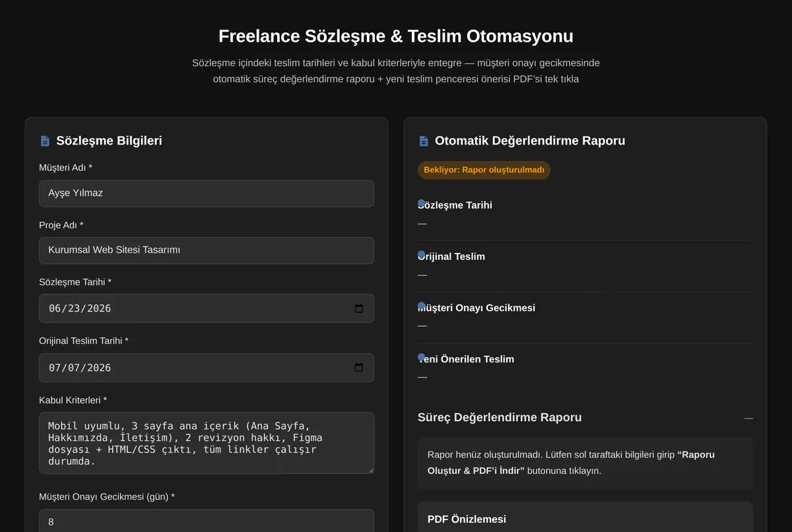Open calendar picker for Orijinal Teslim Tarihi field
This screenshot has height=532, width=792.
pos(359,368)
